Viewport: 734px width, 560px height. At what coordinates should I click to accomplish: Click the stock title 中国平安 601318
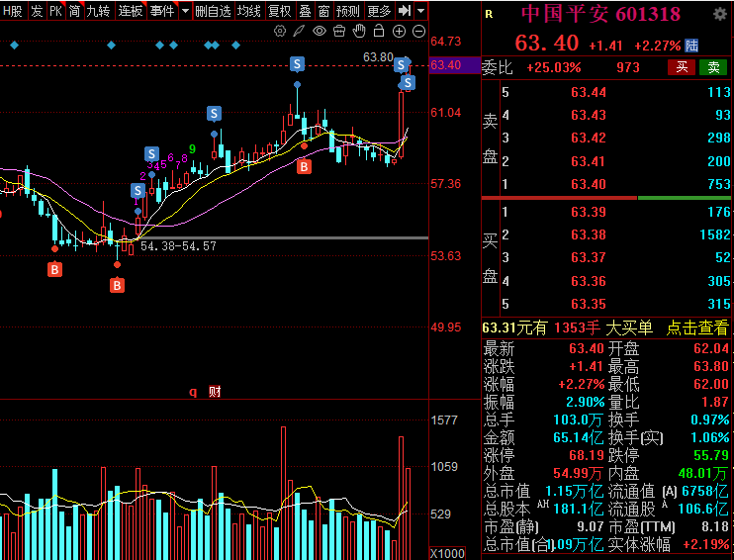pos(600,14)
